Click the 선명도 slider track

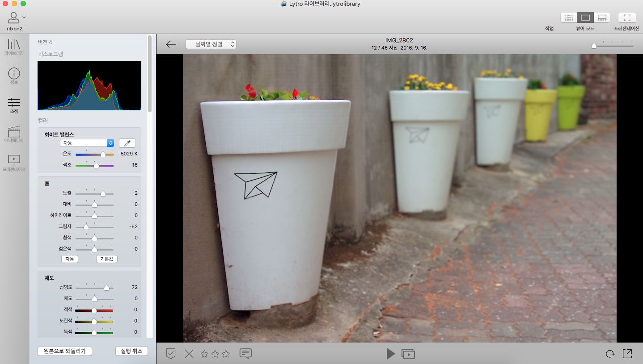click(x=94, y=288)
